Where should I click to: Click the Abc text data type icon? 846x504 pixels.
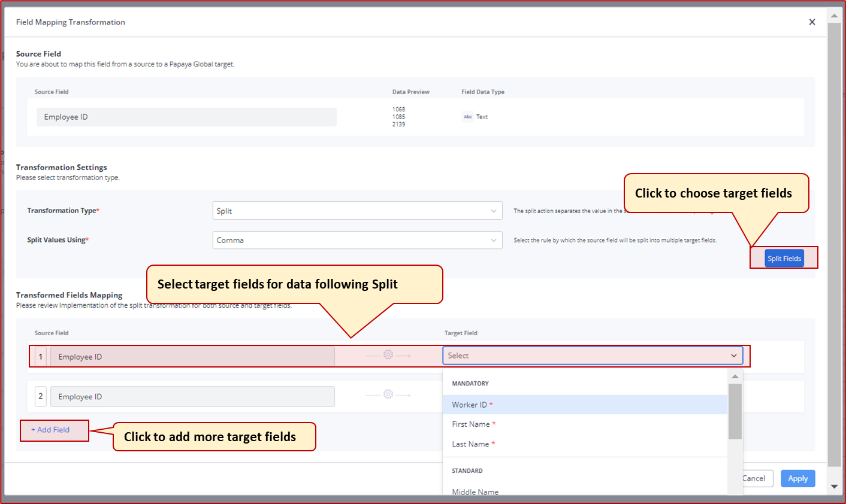click(467, 117)
